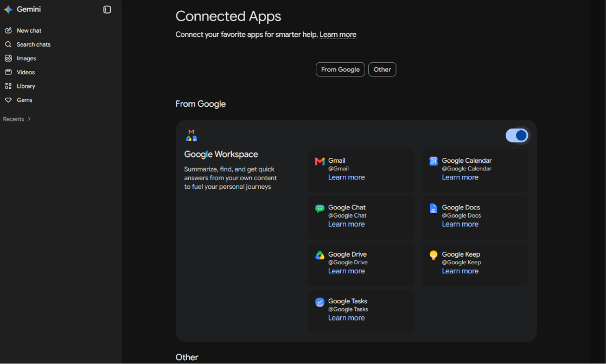
Task: Jump to the From Google filter chip
Action: 340,69
